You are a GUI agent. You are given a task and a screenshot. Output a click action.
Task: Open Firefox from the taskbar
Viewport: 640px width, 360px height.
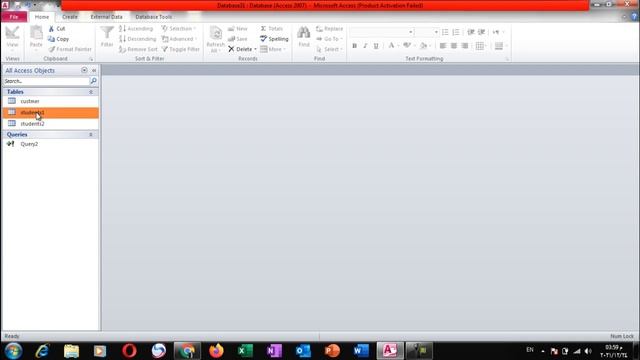pyautogui.click(x=216, y=351)
